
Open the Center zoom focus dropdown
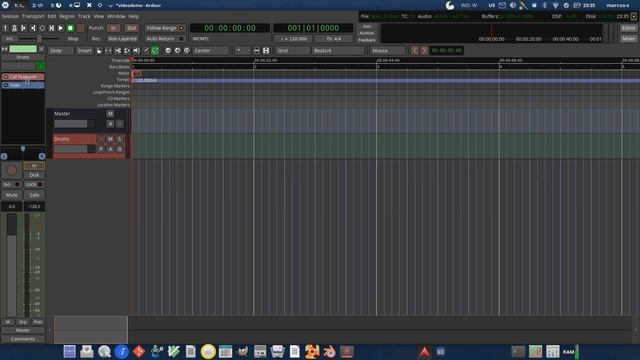pyautogui.click(x=211, y=51)
